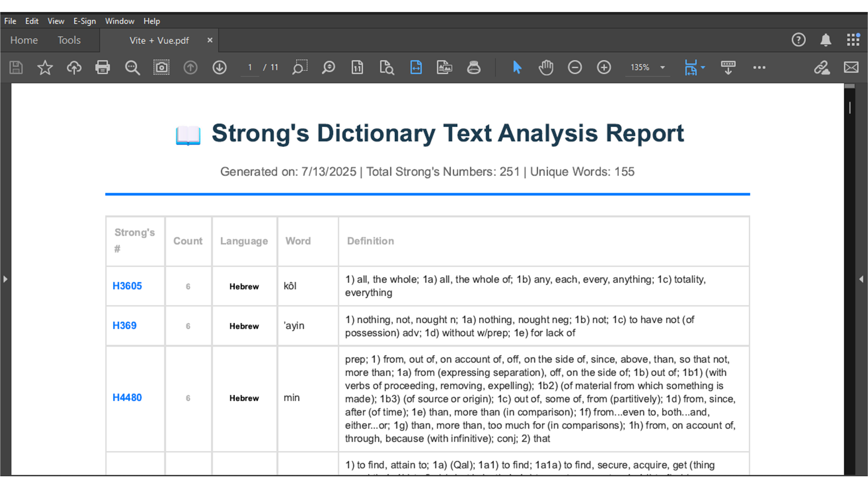The height and width of the screenshot is (488, 868).
Task: Print the current document
Action: [x=102, y=67]
